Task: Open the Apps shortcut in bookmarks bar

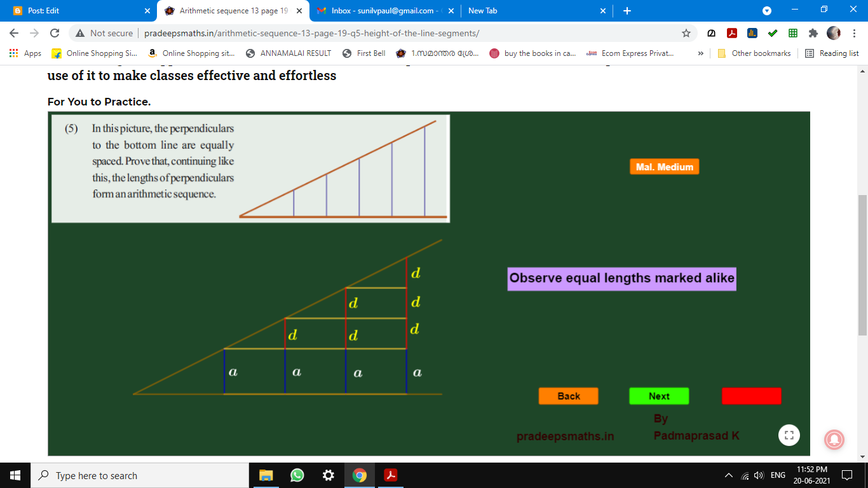Action: pyautogui.click(x=25, y=53)
